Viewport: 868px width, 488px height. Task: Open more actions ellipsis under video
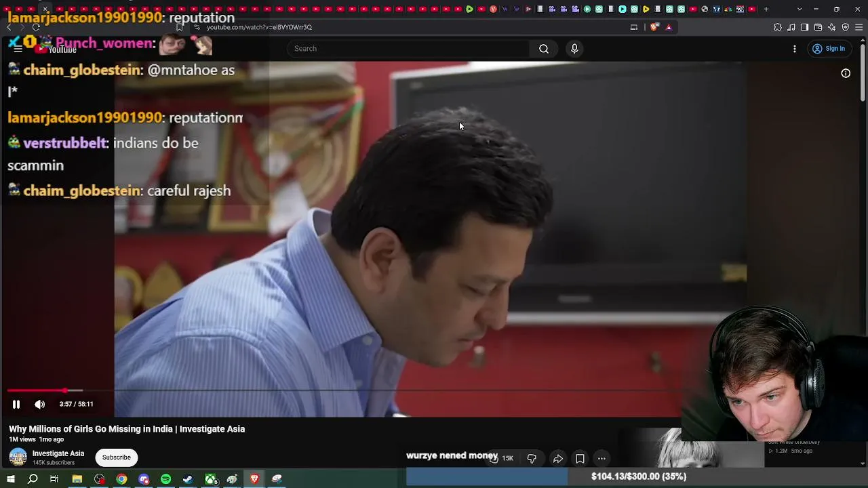click(x=601, y=459)
